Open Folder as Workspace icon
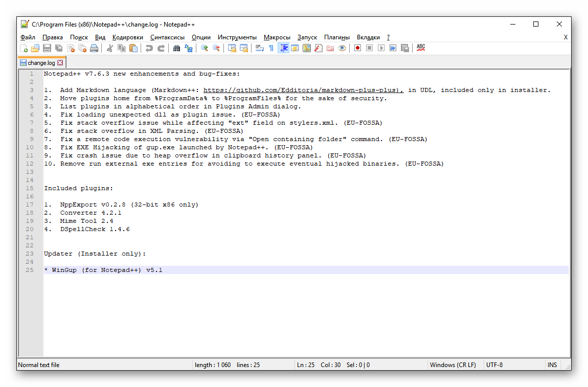 pos(330,48)
